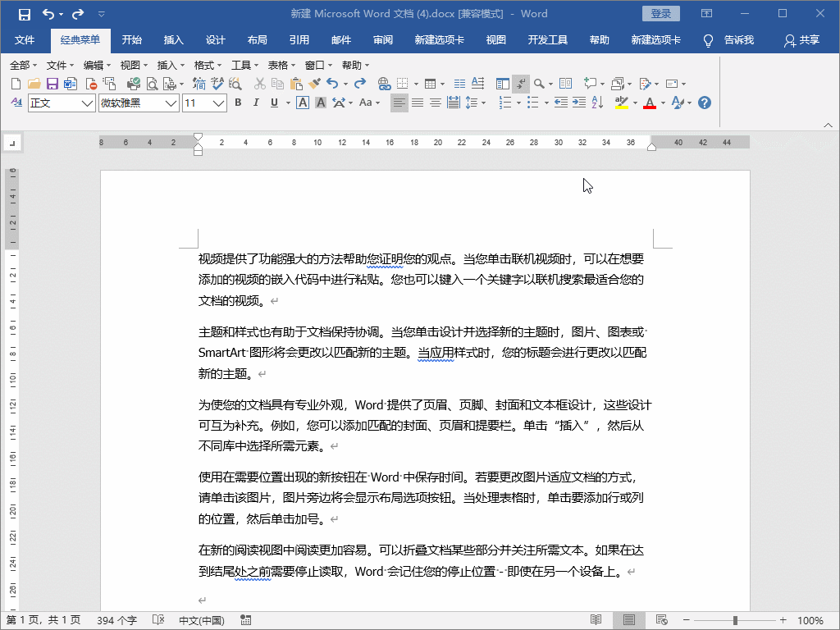Click the Open folder icon
This screenshot has width=840, height=630.
(34, 84)
